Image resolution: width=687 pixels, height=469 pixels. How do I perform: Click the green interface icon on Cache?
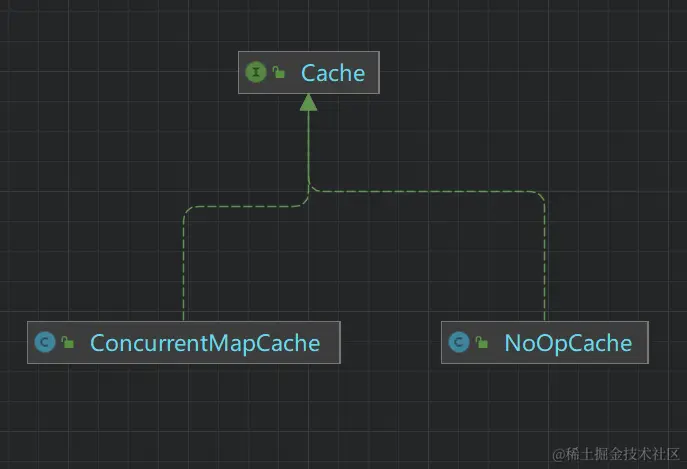(256, 72)
